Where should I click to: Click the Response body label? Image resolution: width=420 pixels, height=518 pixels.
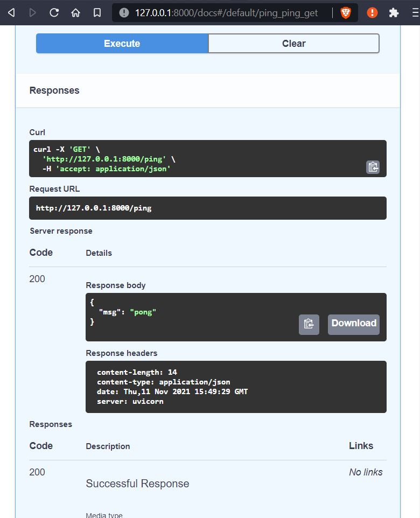click(116, 285)
